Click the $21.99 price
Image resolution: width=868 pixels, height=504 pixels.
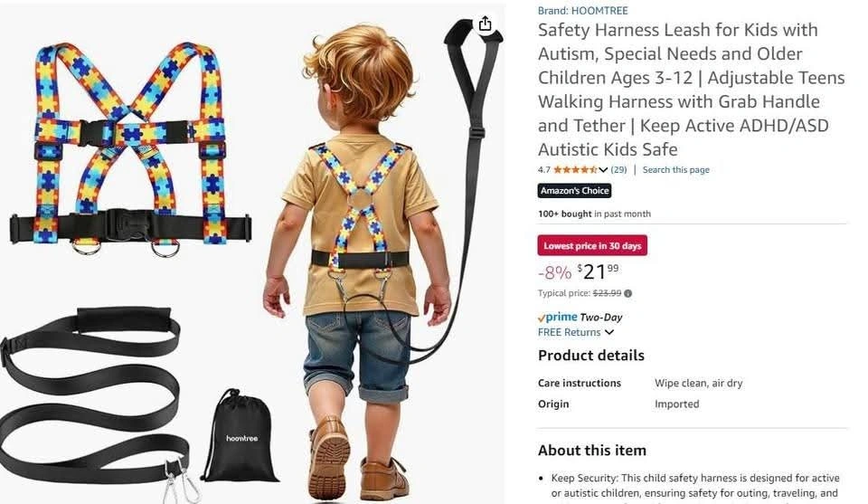click(598, 271)
